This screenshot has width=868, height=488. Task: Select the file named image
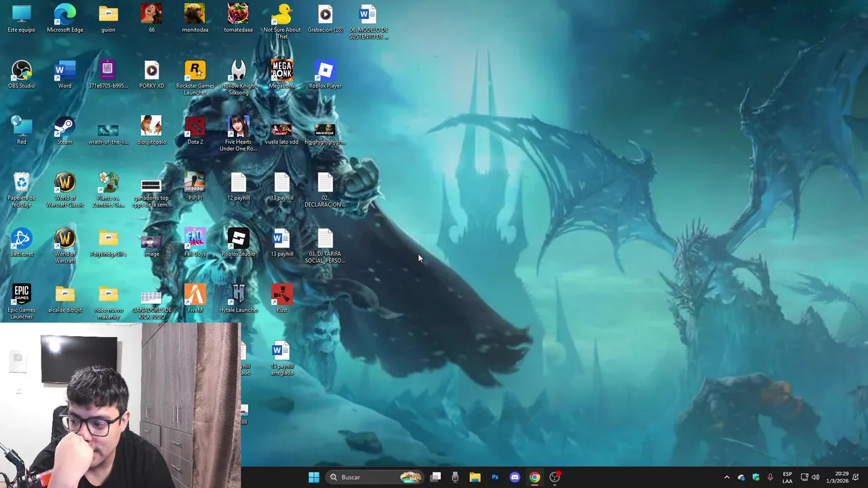point(151,245)
